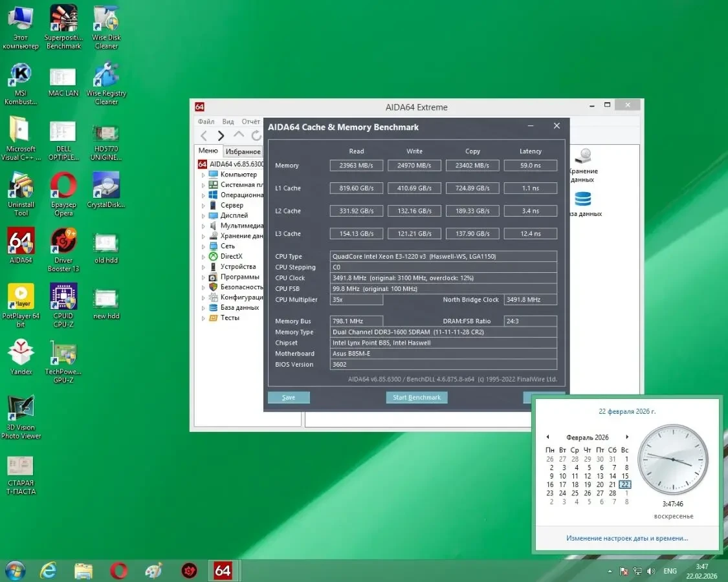This screenshot has width=728, height=582.
Task: Click the Save button in benchmark dialog
Action: click(x=289, y=397)
